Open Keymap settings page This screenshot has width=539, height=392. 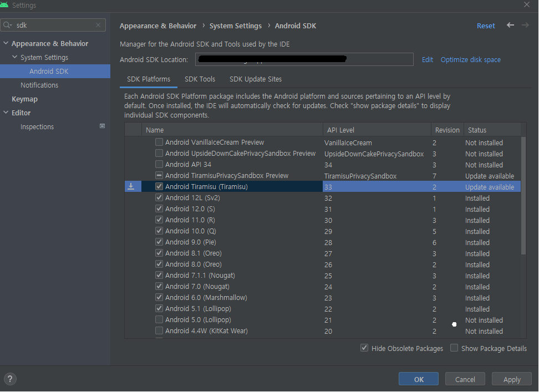tap(25, 99)
